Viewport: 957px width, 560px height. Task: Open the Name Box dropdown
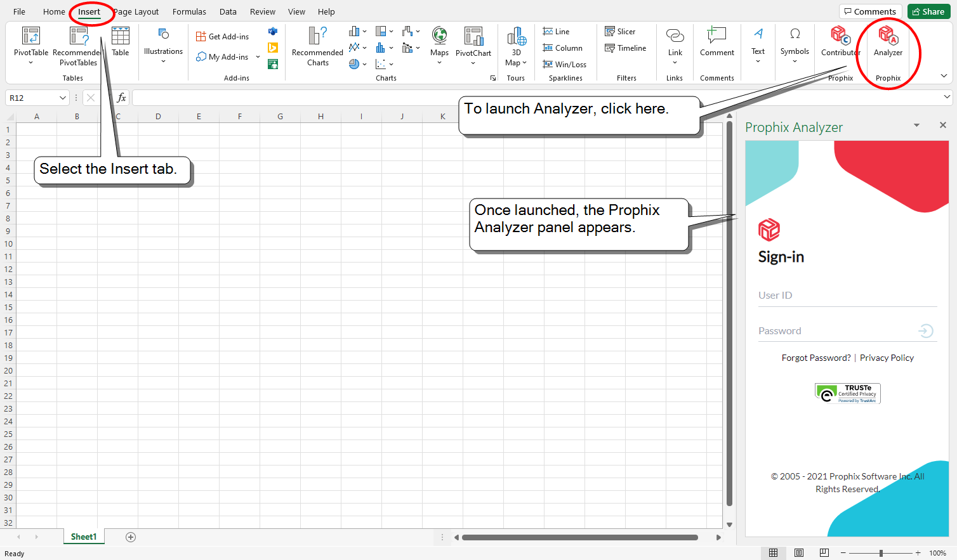point(62,98)
